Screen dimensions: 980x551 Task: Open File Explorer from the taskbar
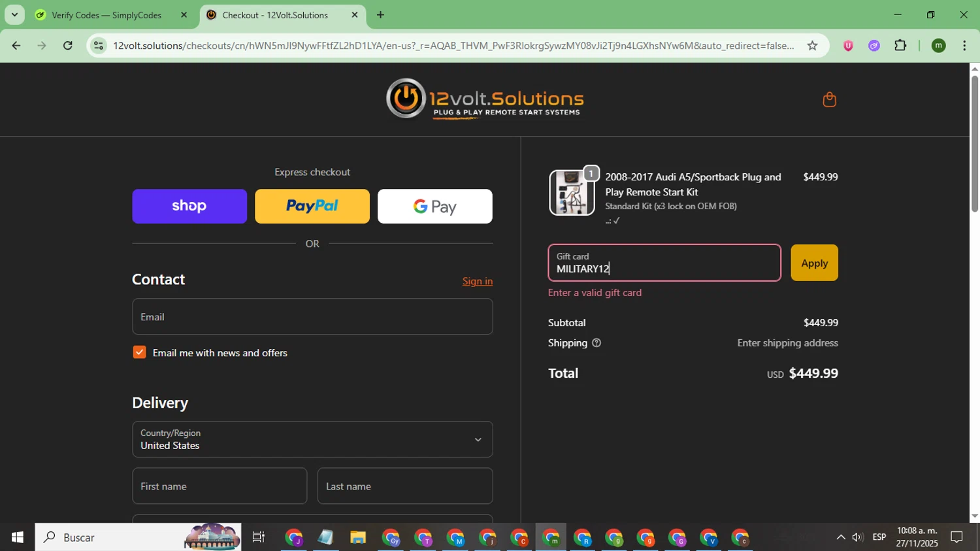click(x=357, y=537)
